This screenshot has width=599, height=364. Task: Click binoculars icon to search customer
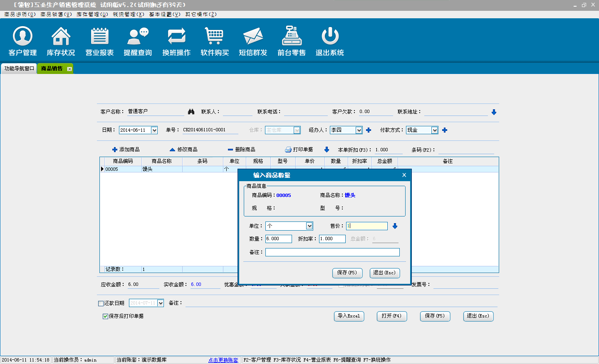pos(191,112)
